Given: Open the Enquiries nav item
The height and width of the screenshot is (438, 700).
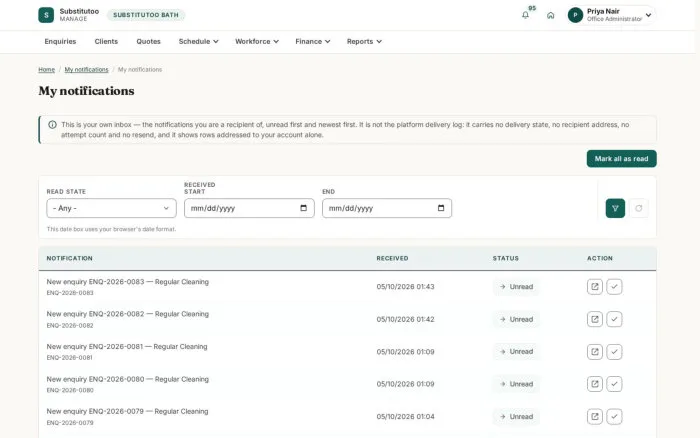Looking at the screenshot, I should tap(60, 42).
